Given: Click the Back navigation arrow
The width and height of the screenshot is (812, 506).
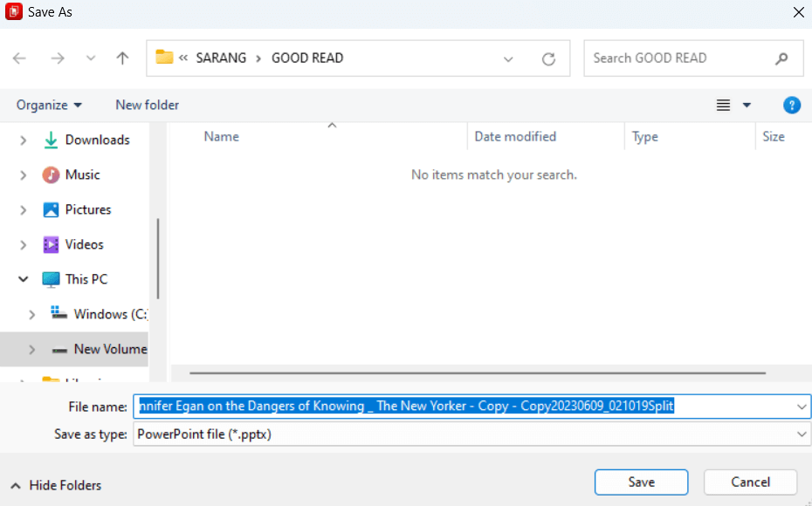Looking at the screenshot, I should coord(20,58).
